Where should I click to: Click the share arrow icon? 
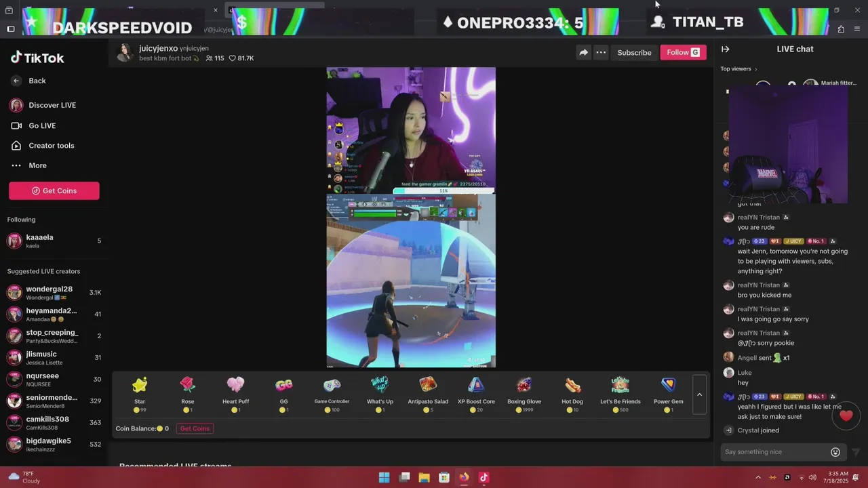click(x=583, y=52)
